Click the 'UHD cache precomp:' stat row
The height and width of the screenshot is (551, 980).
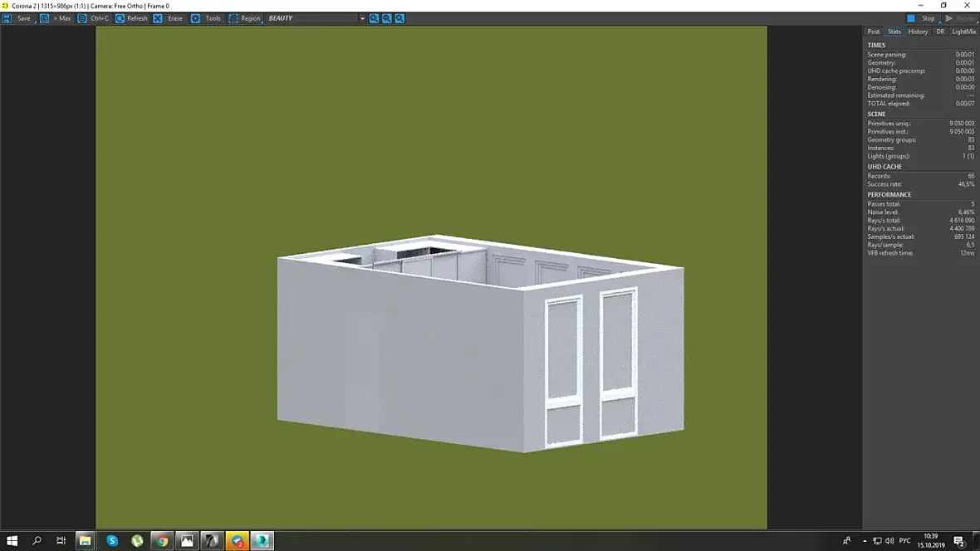pos(921,71)
